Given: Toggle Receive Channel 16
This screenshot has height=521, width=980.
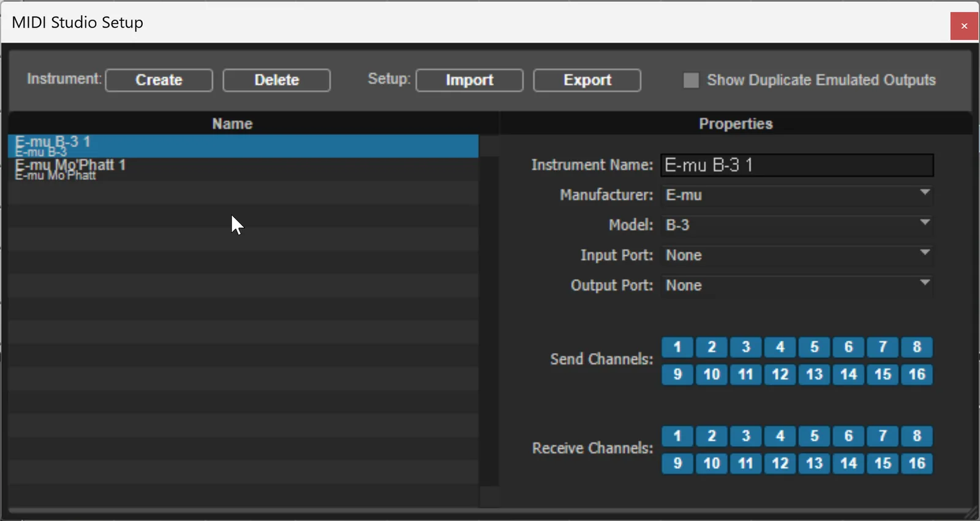Looking at the screenshot, I should pos(917,463).
